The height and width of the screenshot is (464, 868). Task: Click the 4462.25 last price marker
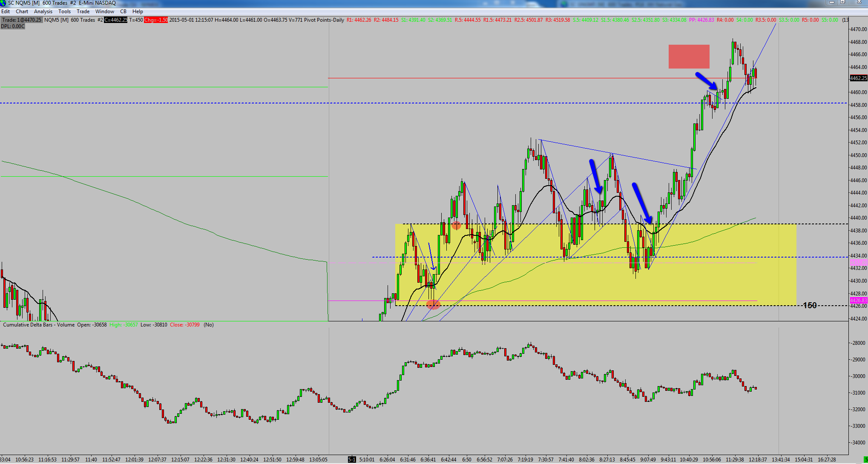[858, 78]
